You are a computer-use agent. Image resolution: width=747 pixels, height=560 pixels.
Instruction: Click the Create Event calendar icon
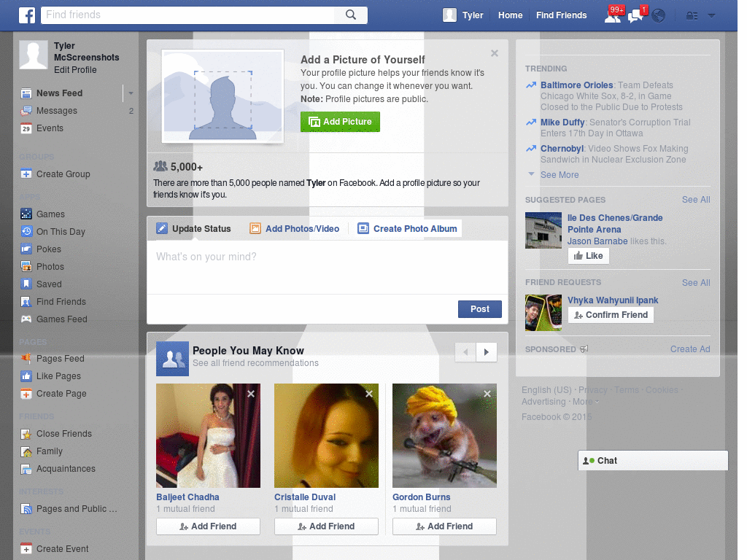click(x=26, y=549)
